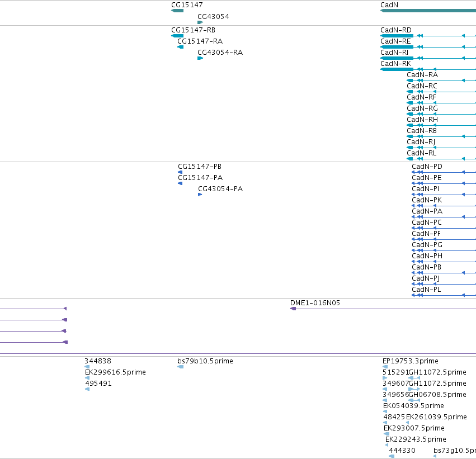Open the bs79b10.5prime label
This screenshot has height=459, width=476.
pyautogui.click(x=205, y=361)
